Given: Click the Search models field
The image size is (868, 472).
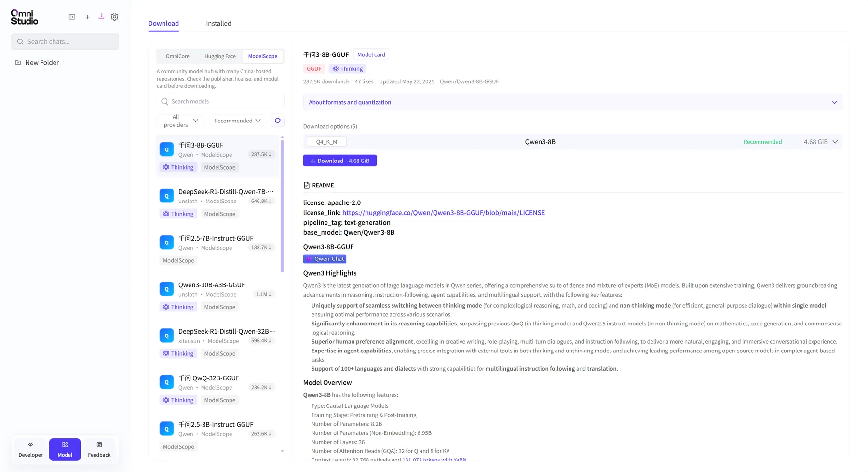Looking at the screenshot, I should 220,101.
